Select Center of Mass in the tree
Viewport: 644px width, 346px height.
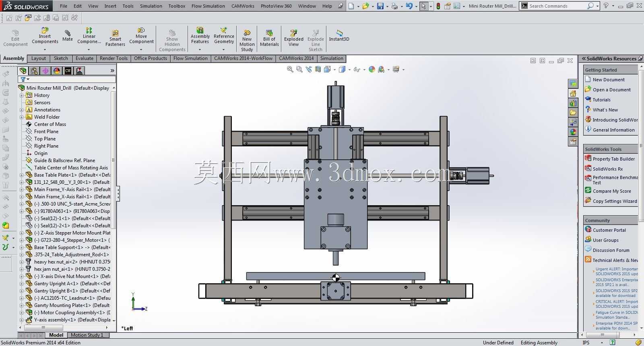coord(50,124)
